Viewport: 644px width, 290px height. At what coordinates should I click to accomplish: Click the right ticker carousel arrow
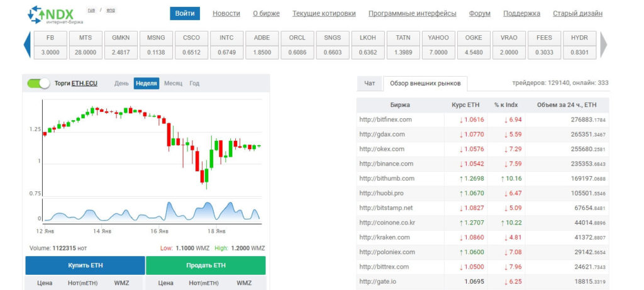coord(603,45)
